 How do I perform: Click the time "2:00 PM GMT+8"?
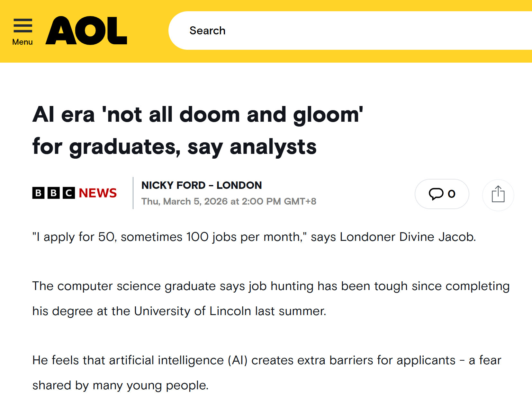point(279,201)
